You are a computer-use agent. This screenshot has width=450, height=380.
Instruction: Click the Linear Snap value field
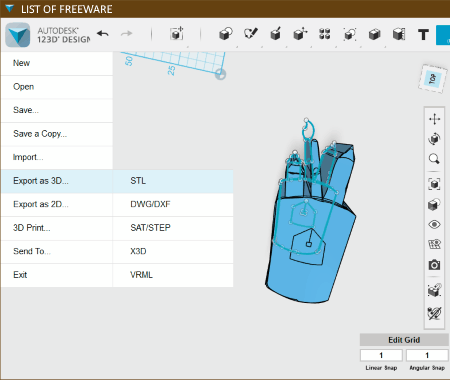[381, 355]
